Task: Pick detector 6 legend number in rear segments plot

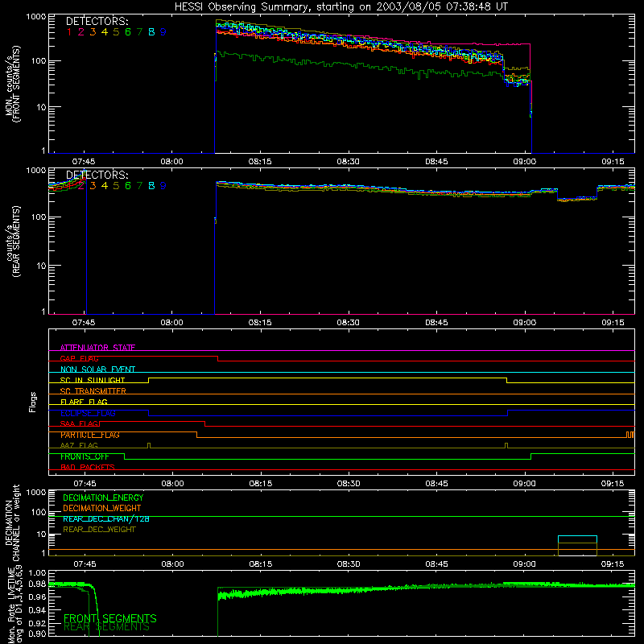Action: (128, 186)
